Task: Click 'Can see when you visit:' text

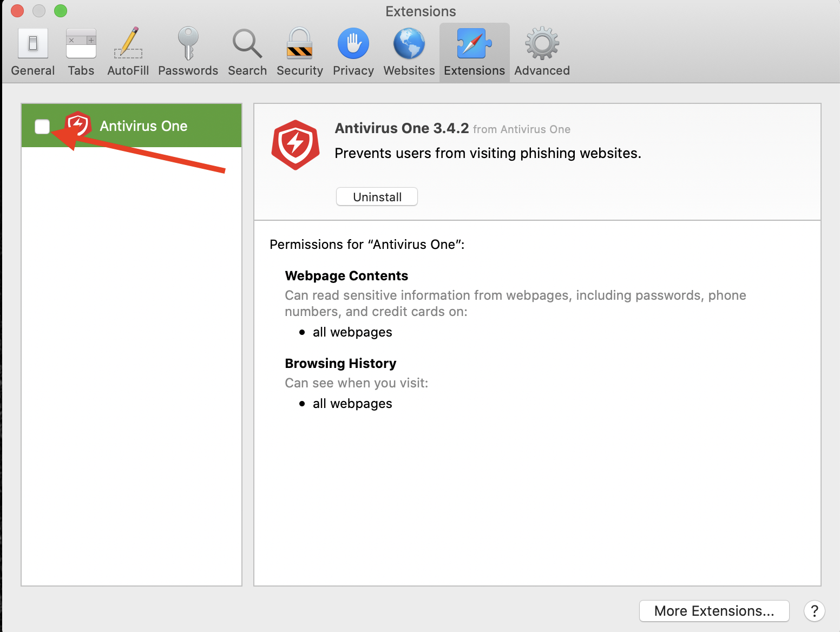Action: 356,383
